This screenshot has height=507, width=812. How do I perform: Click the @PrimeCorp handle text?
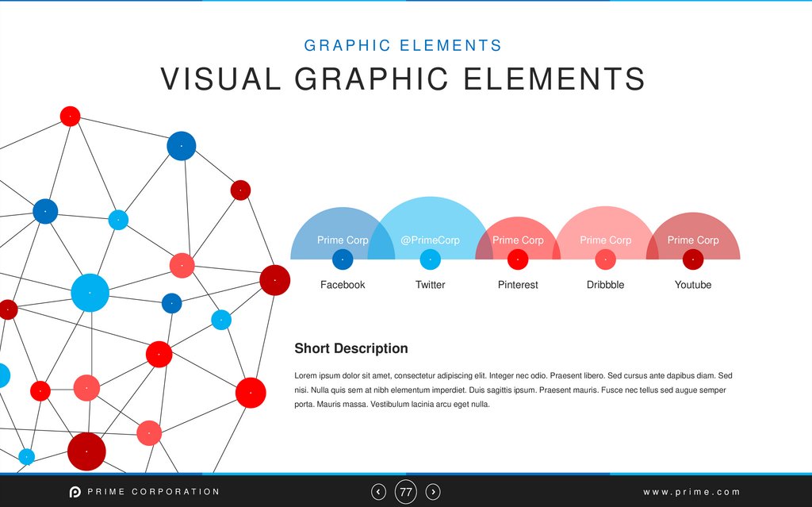coord(430,240)
